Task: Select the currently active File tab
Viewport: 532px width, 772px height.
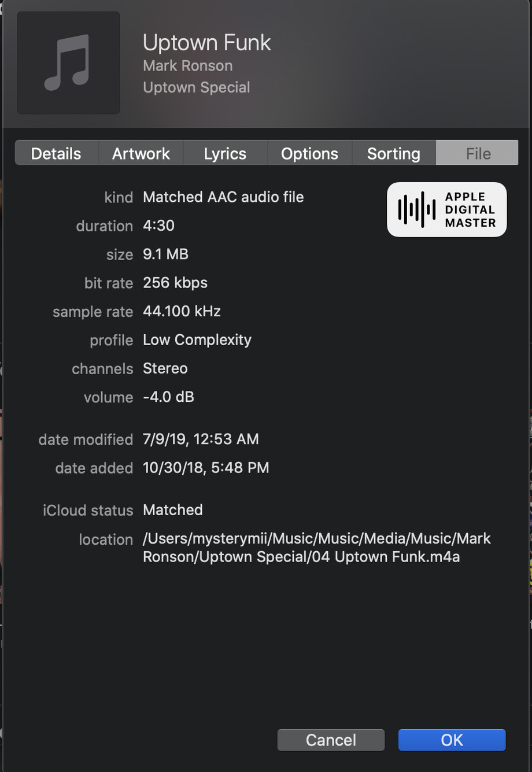Action: [x=477, y=153]
